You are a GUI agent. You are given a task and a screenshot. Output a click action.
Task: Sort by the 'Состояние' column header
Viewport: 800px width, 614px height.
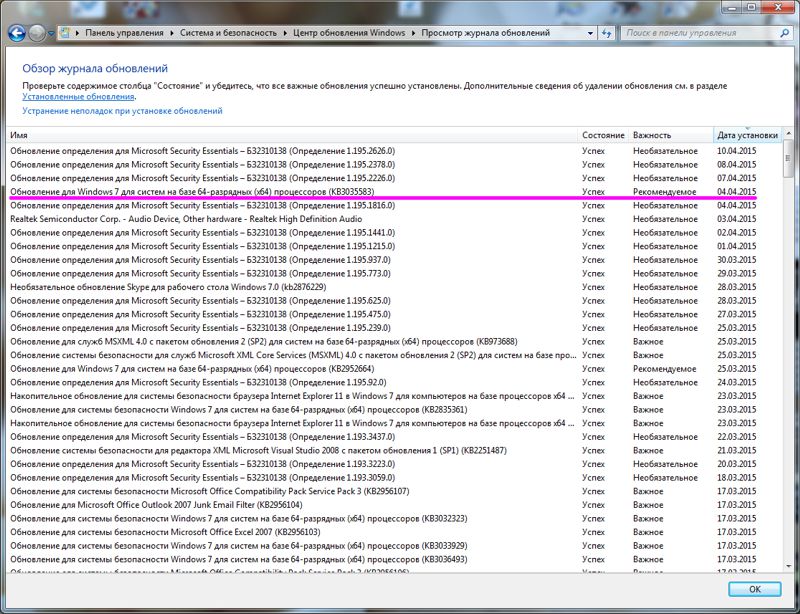point(603,135)
